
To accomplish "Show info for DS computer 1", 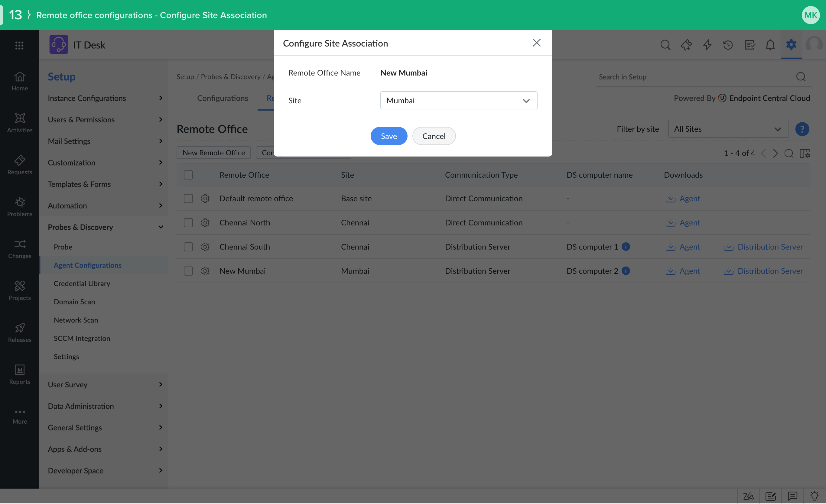I will 626,247.
